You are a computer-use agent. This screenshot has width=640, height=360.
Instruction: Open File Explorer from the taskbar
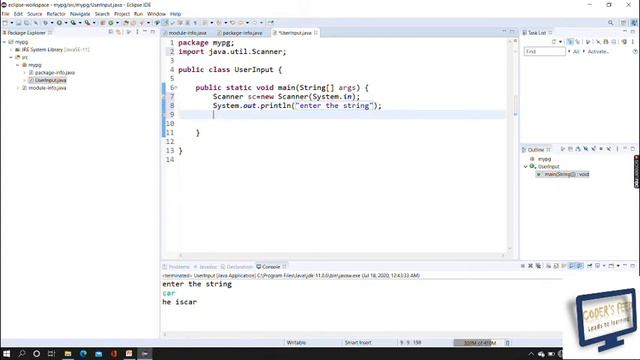tap(68, 353)
